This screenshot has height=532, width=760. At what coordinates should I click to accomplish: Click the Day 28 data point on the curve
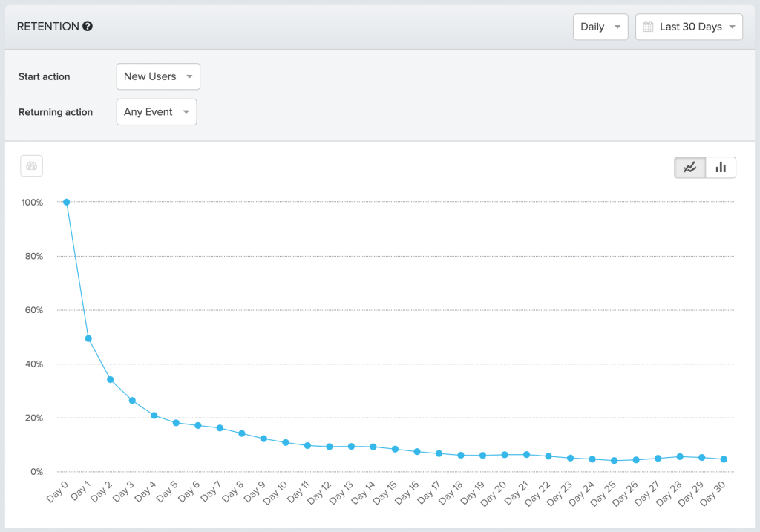click(680, 456)
